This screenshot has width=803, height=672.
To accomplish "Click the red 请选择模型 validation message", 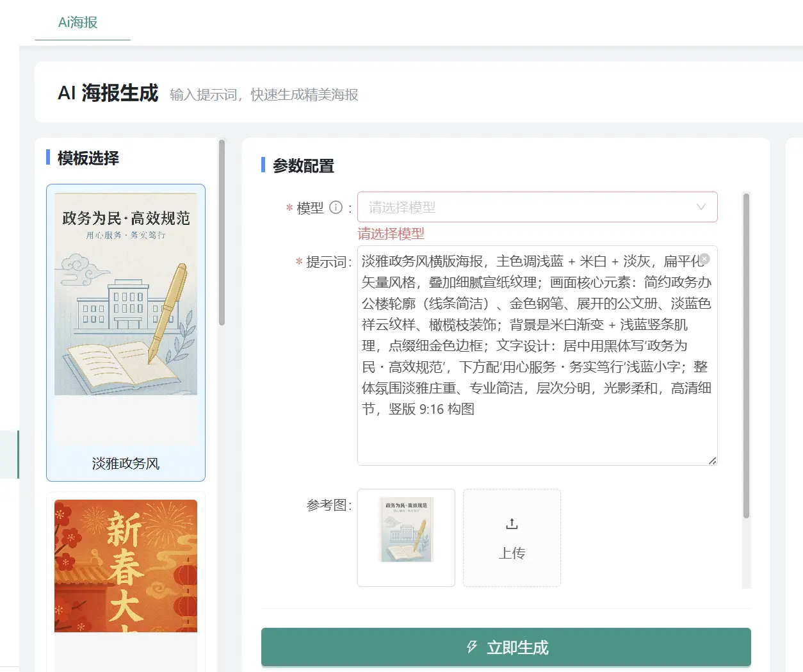I will [x=391, y=234].
